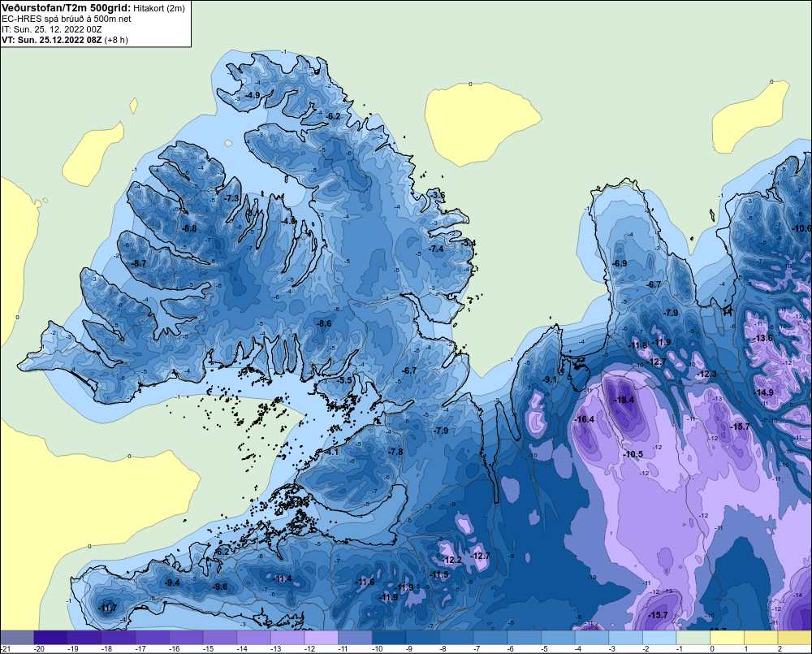Click the -11.8 temperature value
This screenshot has width=812, height=654.
[638, 345]
